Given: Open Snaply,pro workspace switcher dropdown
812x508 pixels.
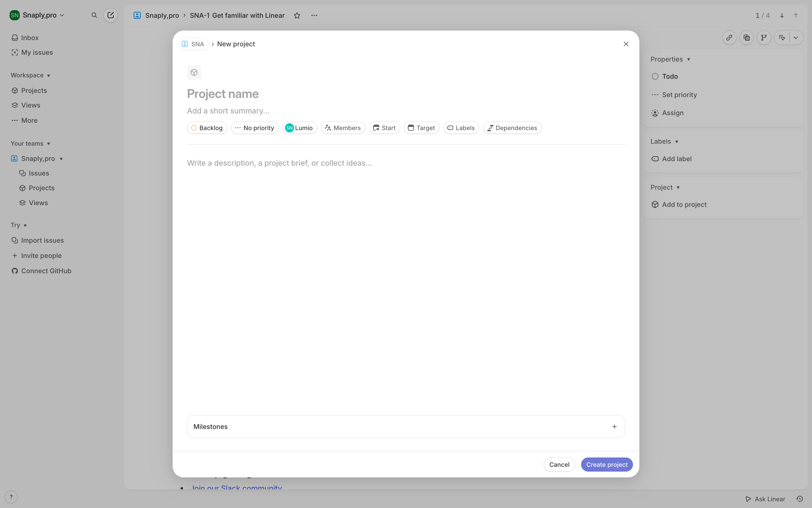Looking at the screenshot, I should 37,15.
